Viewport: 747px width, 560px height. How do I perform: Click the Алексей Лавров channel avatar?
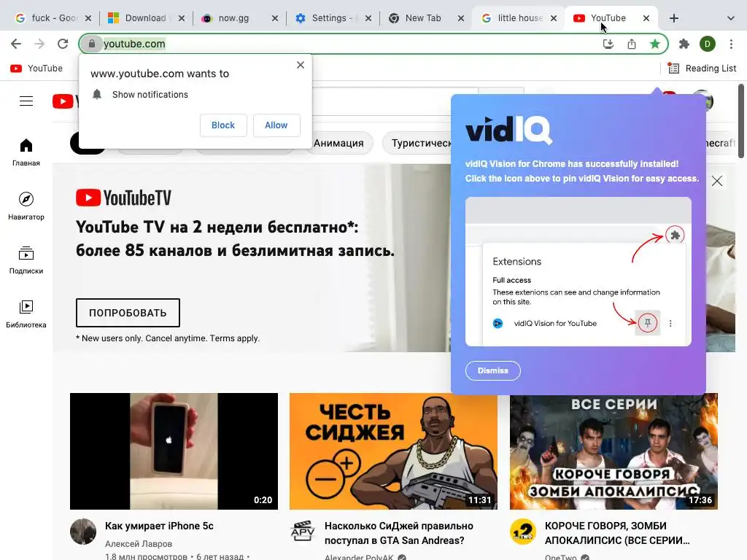pyautogui.click(x=83, y=532)
